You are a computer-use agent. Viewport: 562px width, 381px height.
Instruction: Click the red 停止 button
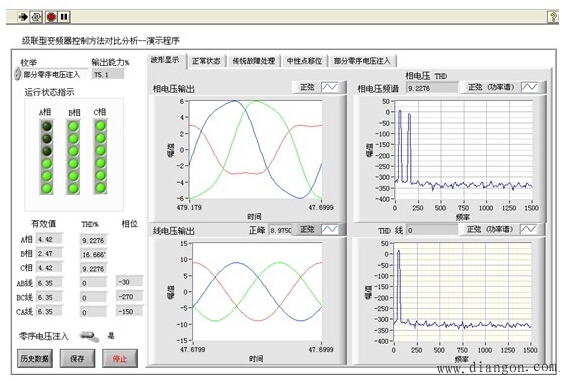(x=120, y=358)
